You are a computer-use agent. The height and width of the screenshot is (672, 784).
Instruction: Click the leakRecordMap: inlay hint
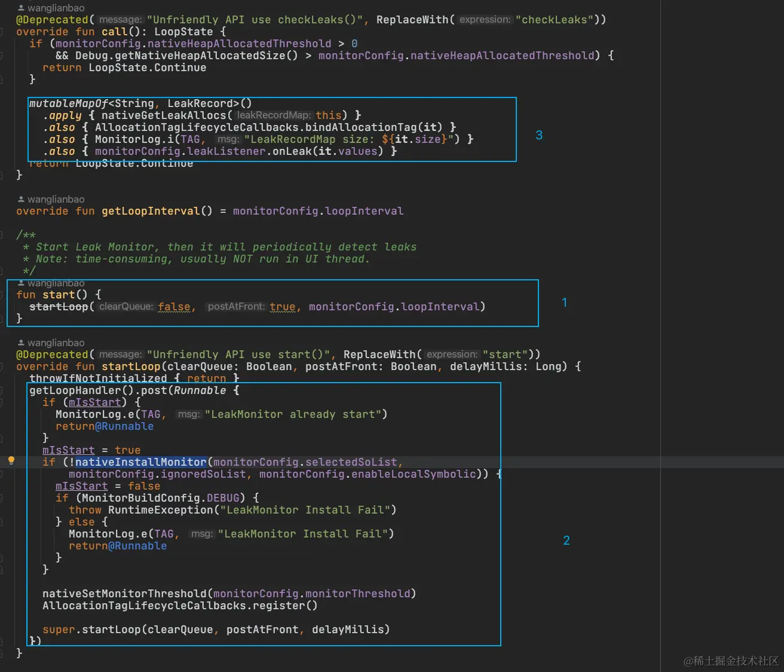(273, 115)
